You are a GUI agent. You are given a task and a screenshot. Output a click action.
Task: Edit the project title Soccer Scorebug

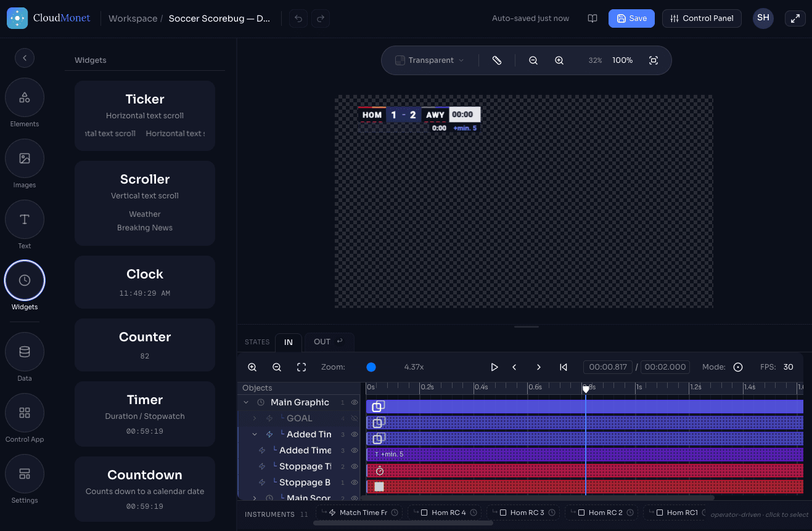tap(219, 18)
